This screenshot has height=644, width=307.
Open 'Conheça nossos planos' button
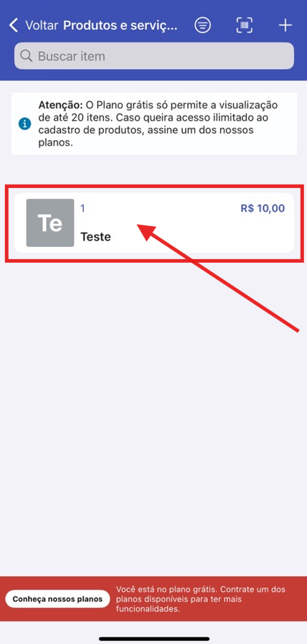tap(57, 599)
